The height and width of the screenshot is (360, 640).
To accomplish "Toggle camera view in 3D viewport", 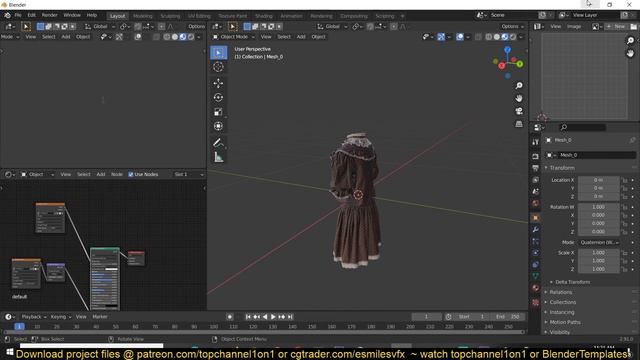I will pyautogui.click(x=519, y=111).
